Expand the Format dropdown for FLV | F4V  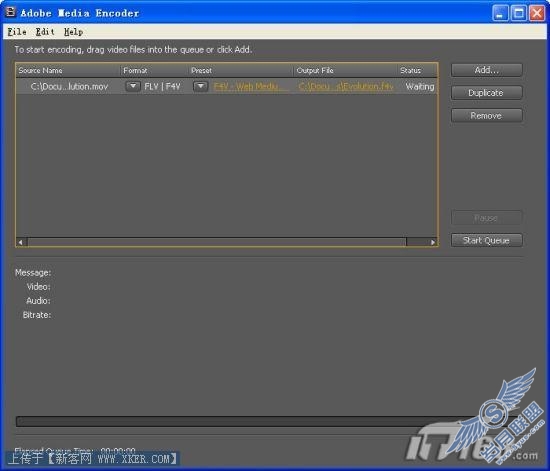133,86
